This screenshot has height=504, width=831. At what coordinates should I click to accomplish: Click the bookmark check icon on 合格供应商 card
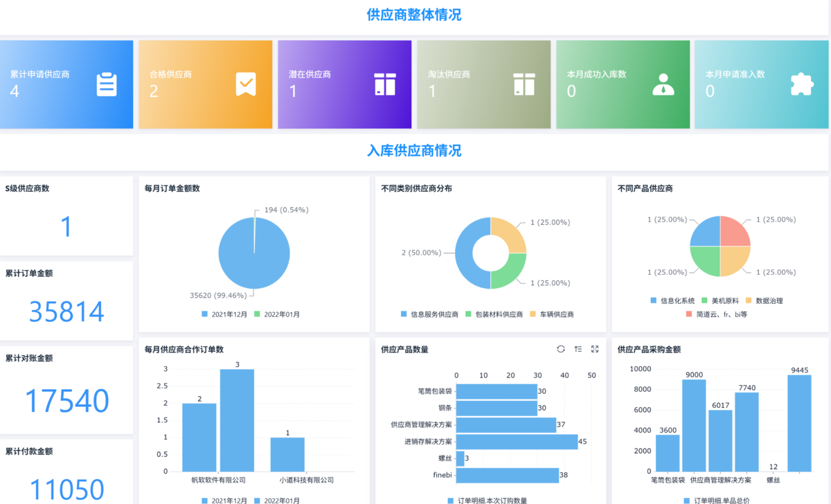(x=246, y=84)
